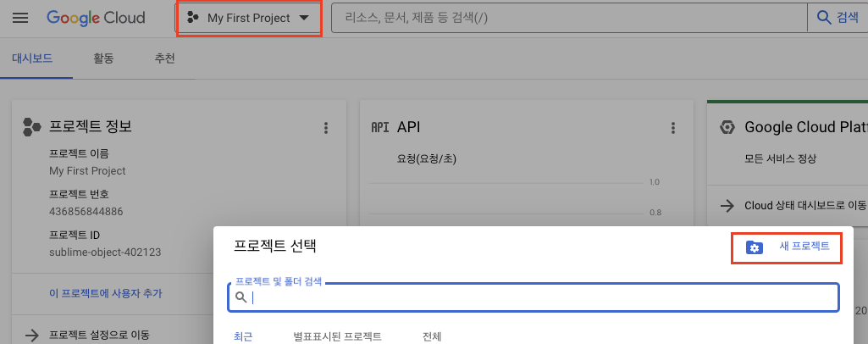Focus the 프로젝트 및 폴더 검색 field
Screen dimensions: 868x344
coord(534,297)
